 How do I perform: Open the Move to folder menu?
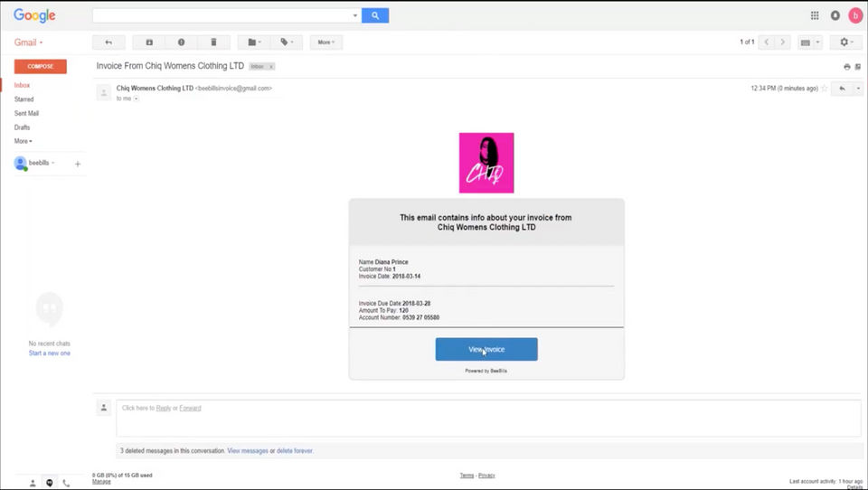(254, 42)
